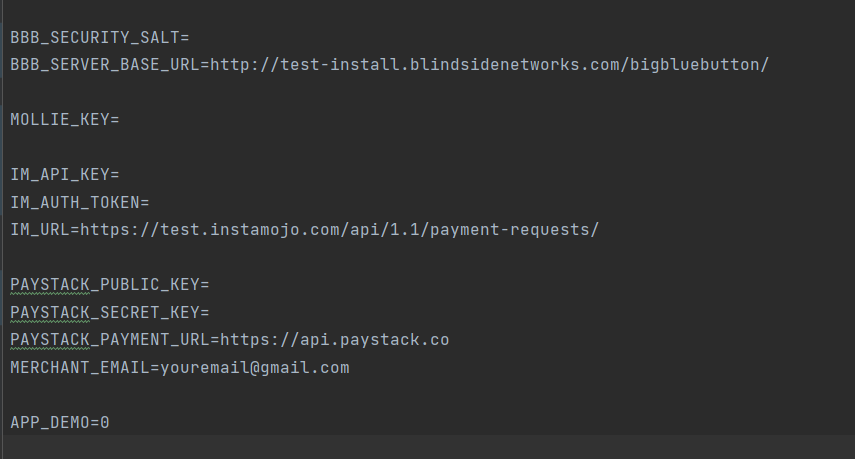Select the underlined PAYSTACK word in PAYSTACK_PUBLIC_KEY
This screenshot has width=855, height=459.
tap(50, 285)
